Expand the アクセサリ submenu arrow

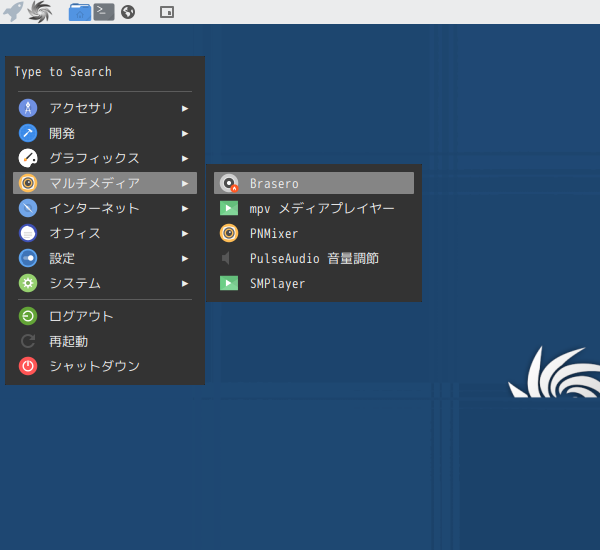(x=185, y=108)
